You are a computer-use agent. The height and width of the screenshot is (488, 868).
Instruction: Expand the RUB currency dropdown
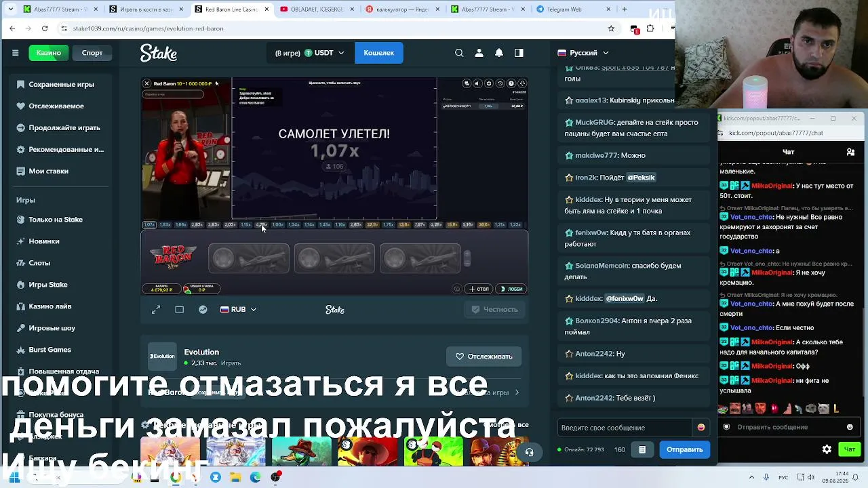coord(238,310)
